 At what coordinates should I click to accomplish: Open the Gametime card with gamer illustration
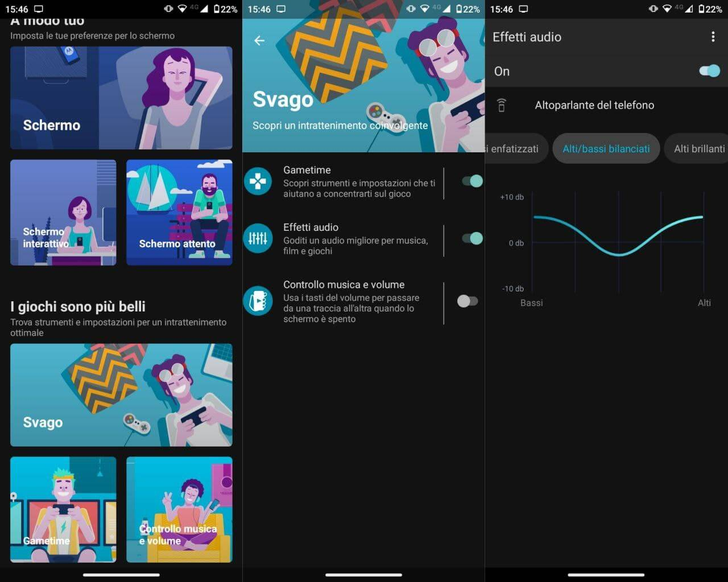point(63,510)
